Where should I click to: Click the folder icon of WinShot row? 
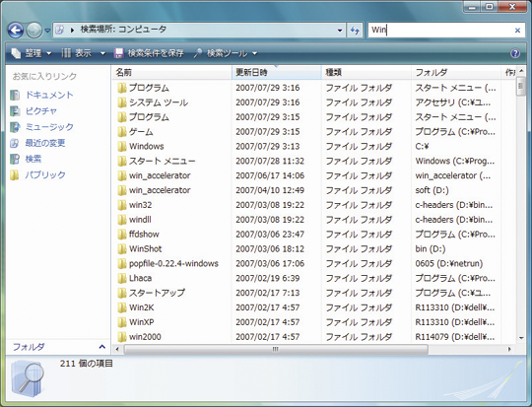tap(121, 248)
